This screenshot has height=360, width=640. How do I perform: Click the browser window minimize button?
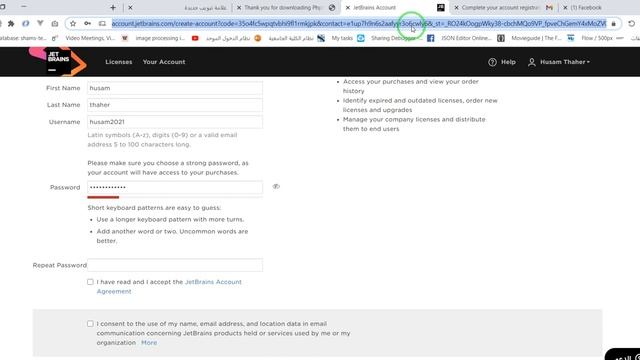pyautogui.click(x=24, y=7)
